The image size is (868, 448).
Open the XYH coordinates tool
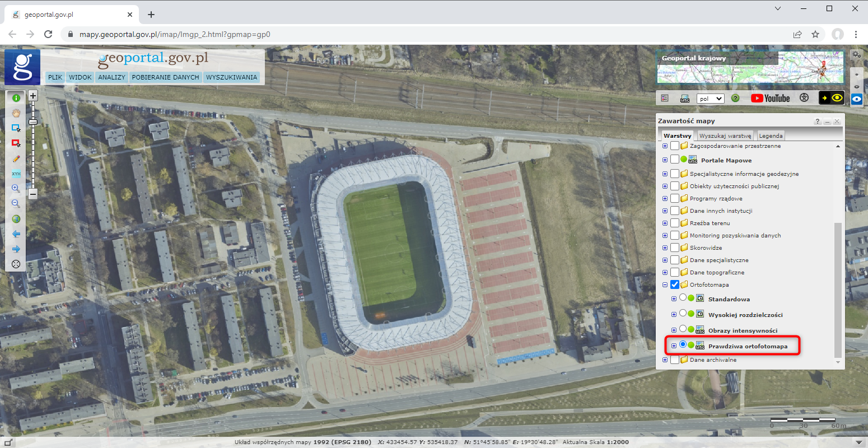(16, 174)
